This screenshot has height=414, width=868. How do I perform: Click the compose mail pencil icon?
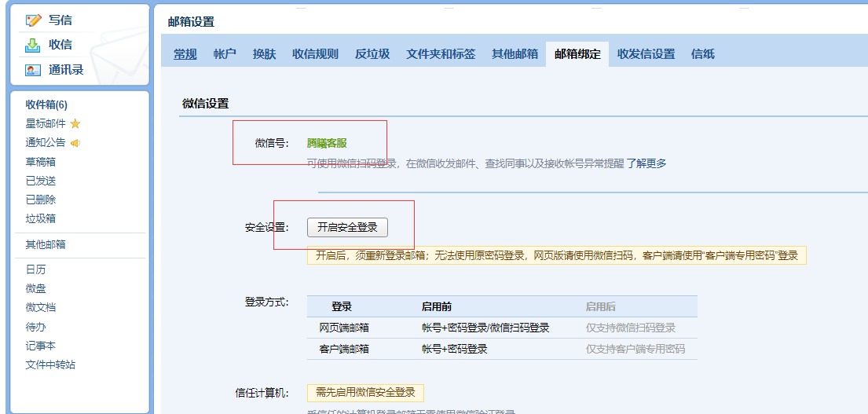(33, 20)
